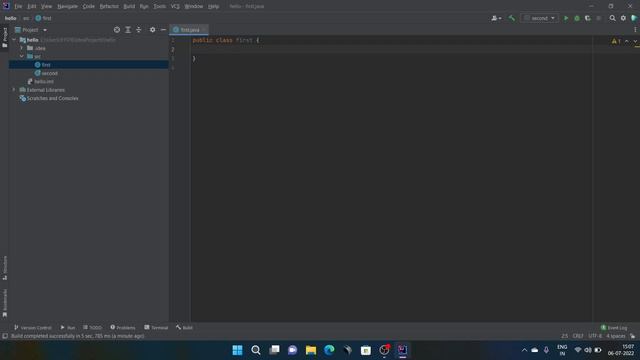Collapse the src folder

(x=22, y=56)
